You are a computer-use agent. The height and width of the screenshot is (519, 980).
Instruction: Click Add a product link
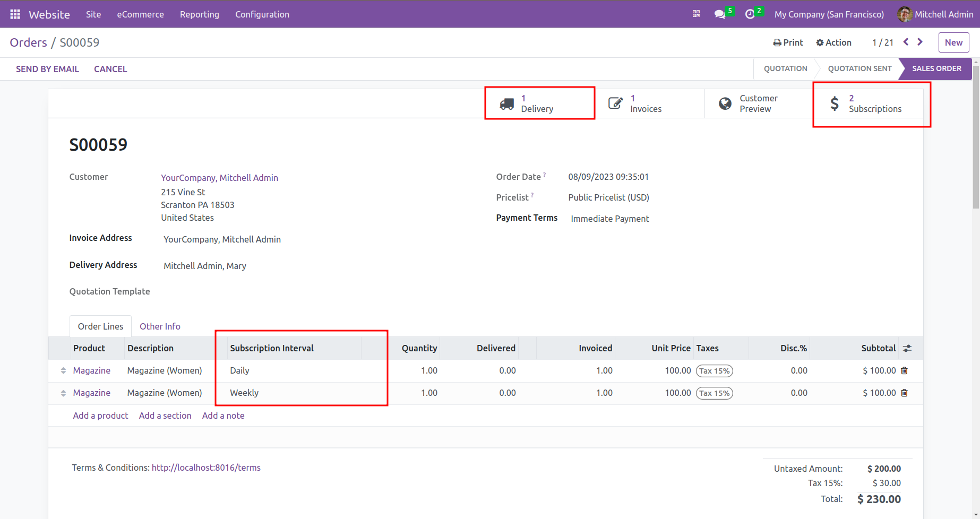tap(100, 416)
